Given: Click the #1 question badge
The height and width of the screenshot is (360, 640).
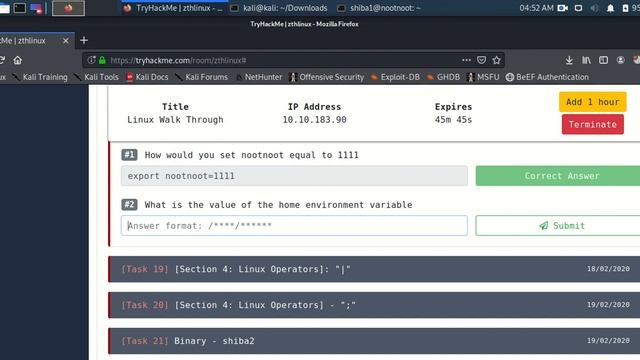Looking at the screenshot, I should click(x=129, y=155).
